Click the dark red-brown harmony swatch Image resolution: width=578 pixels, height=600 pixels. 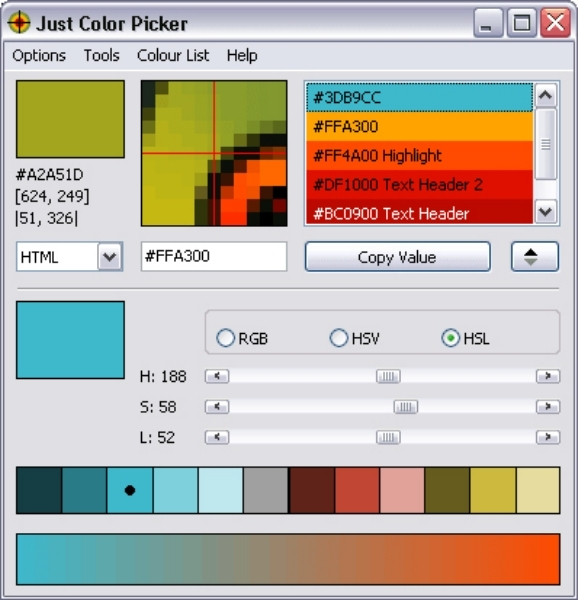point(312,490)
